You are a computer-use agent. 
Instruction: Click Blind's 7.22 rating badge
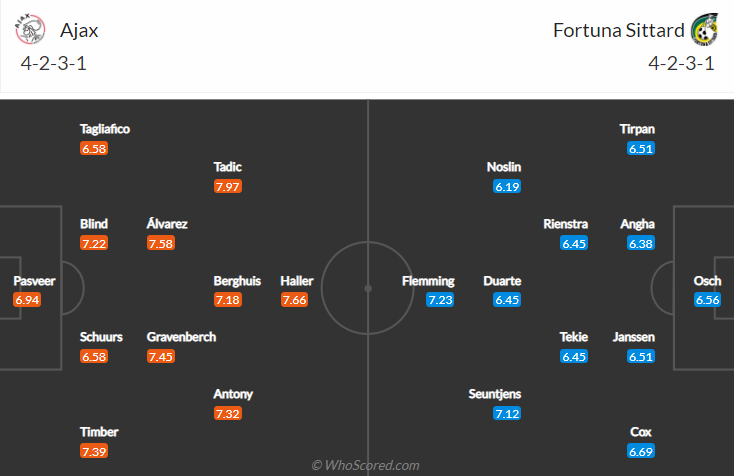pos(94,243)
